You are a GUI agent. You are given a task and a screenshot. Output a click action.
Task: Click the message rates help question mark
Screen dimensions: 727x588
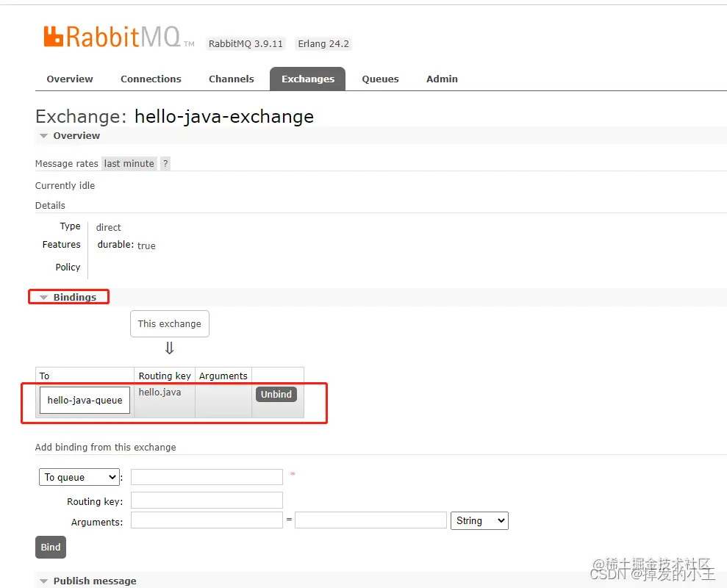pyautogui.click(x=165, y=164)
